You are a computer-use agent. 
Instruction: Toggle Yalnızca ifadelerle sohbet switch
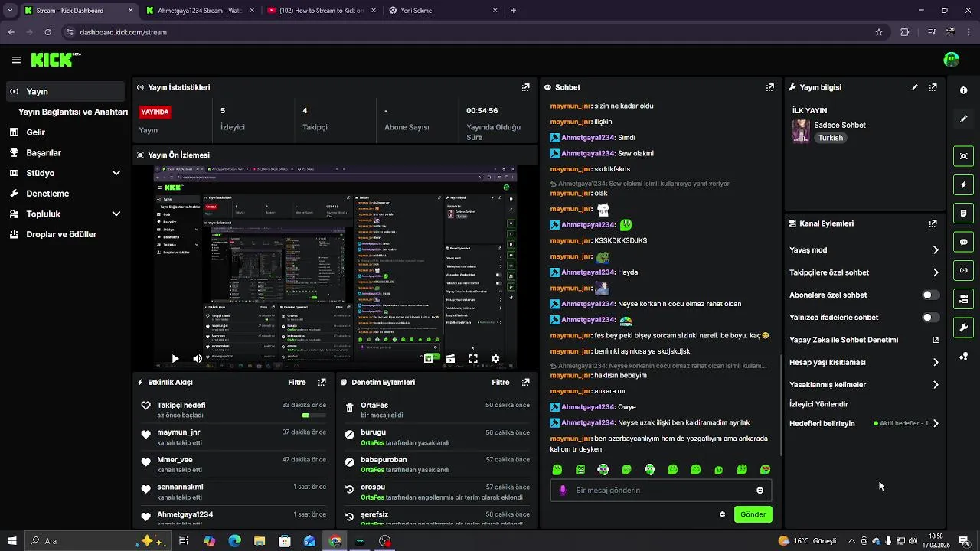point(930,317)
